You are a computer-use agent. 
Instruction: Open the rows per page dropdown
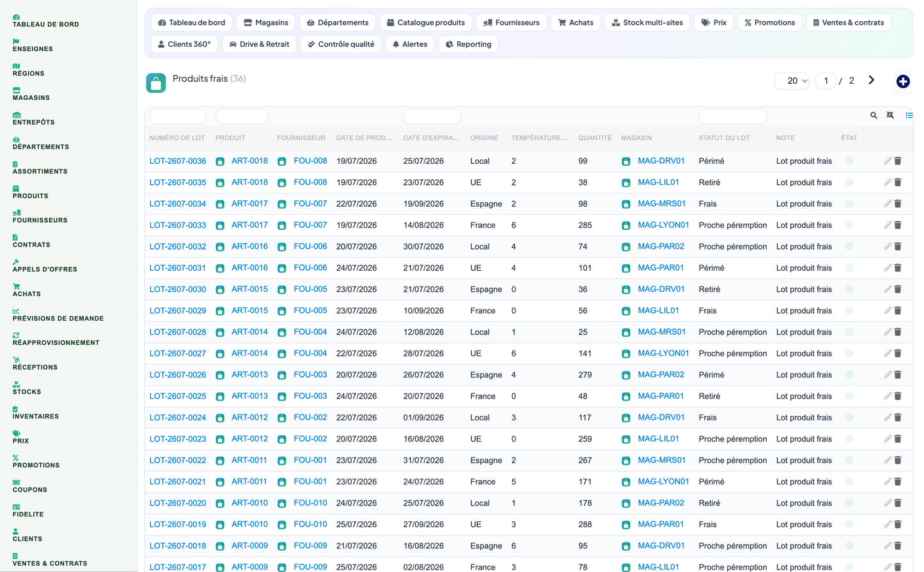(792, 81)
